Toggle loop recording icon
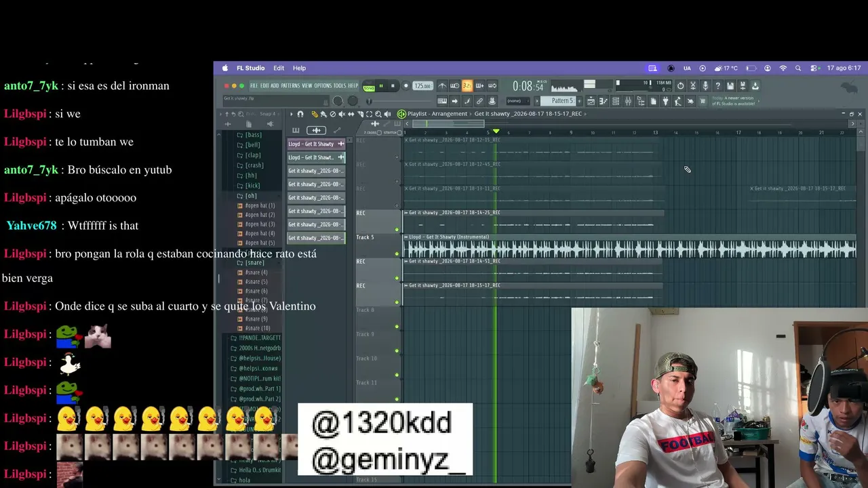The height and width of the screenshot is (488, 868). (x=492, y=86)
